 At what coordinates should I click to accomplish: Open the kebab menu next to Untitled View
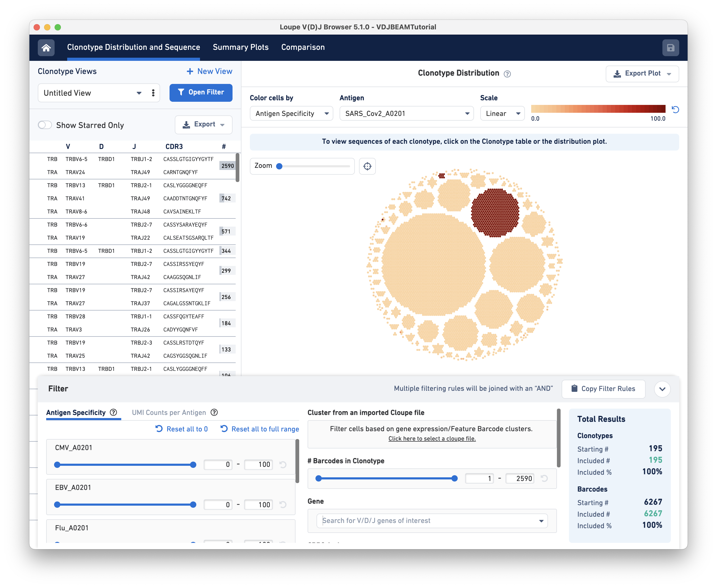pos(153,93)
